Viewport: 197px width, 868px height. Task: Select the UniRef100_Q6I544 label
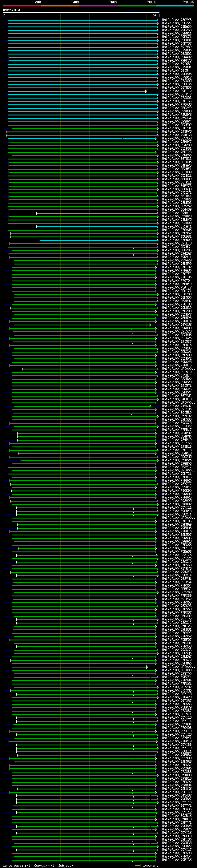(x=176, y=71)
